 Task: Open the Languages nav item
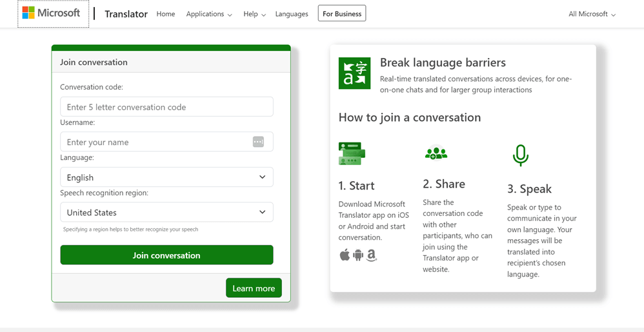click(x=292, y=14)
